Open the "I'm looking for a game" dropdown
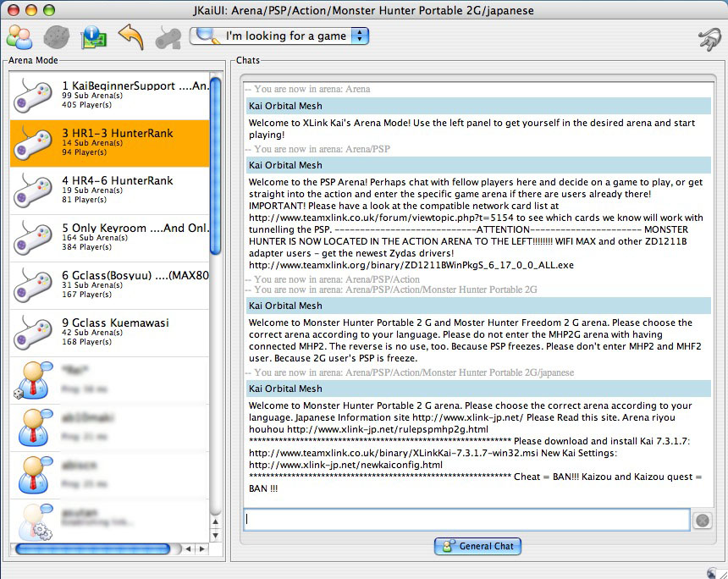728x579 pixels. pyautogui.click(x=279, y=36)
